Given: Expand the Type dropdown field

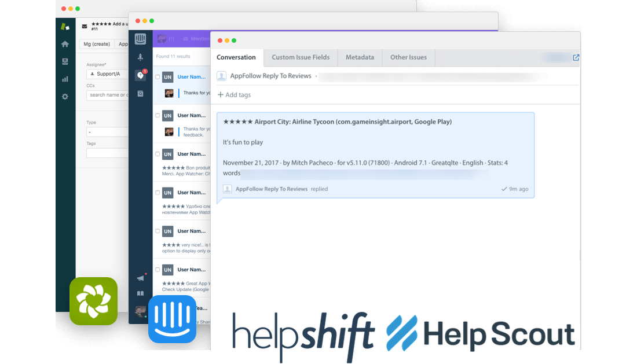Looking at the screenshot, I should tap(107, 132).
